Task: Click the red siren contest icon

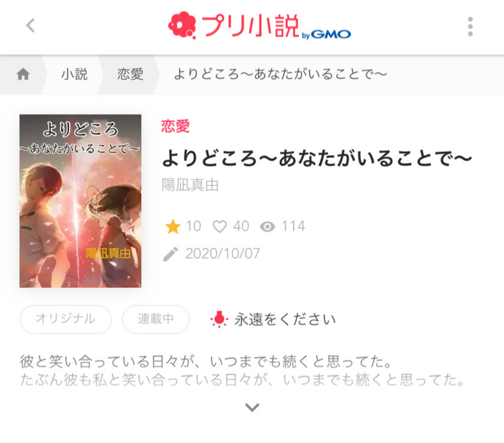Action: click(219, 319)
